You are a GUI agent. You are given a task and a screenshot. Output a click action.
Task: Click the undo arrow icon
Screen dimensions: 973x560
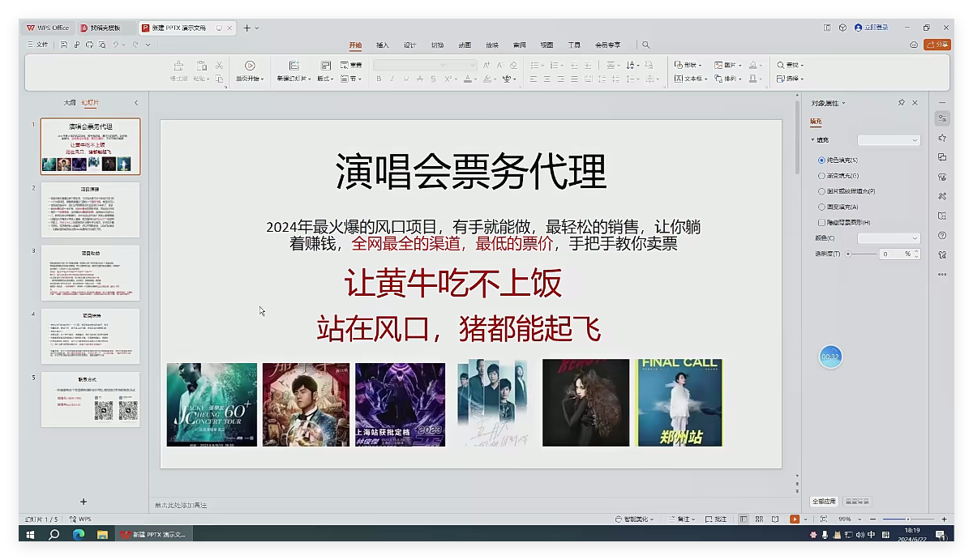(x=116, y=45)
